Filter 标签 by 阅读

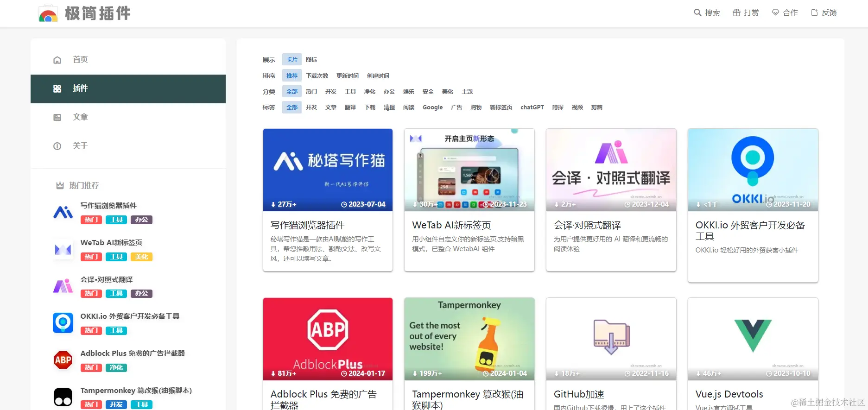point(409,107)
